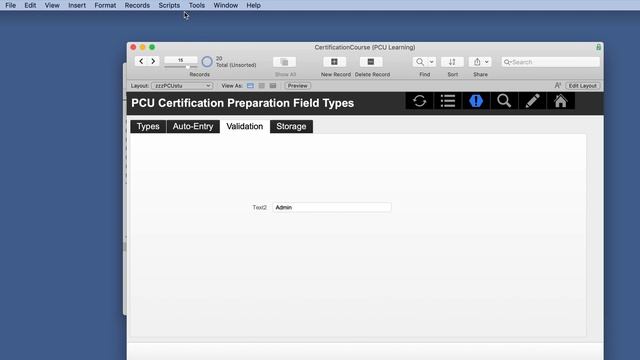The width and height of the screenshot is (640, 360).
Task: Open the Window menu
Action: pos(226,5)
